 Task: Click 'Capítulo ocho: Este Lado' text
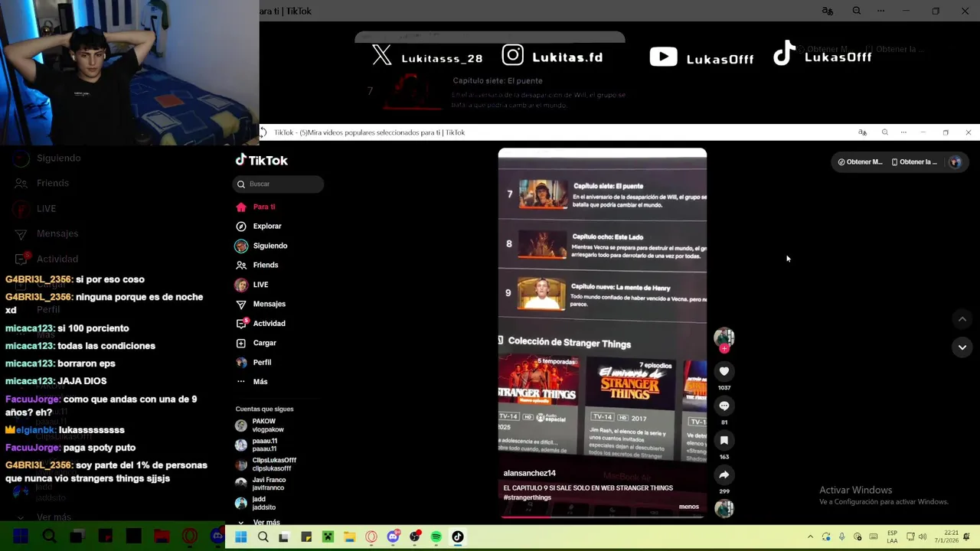click(608, 237)
